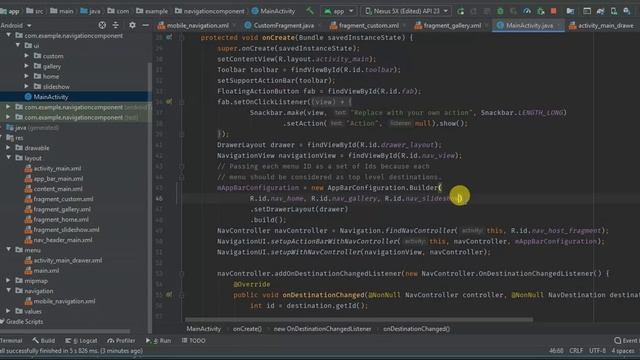Fold the lambda at fab.setOnClickListener line
This screenshot has height=360, width=640.
pos(182,102)
